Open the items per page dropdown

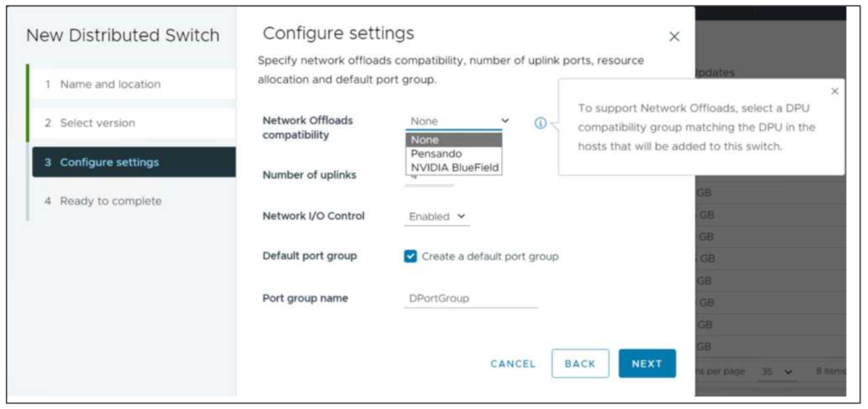click(x=776, y=372)
